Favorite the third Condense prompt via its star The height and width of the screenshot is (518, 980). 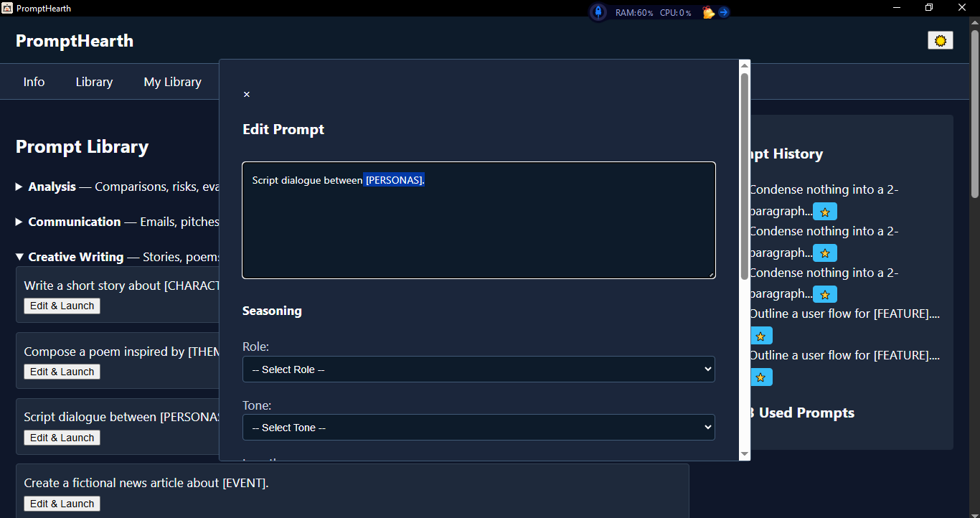(x=825, y=294)
